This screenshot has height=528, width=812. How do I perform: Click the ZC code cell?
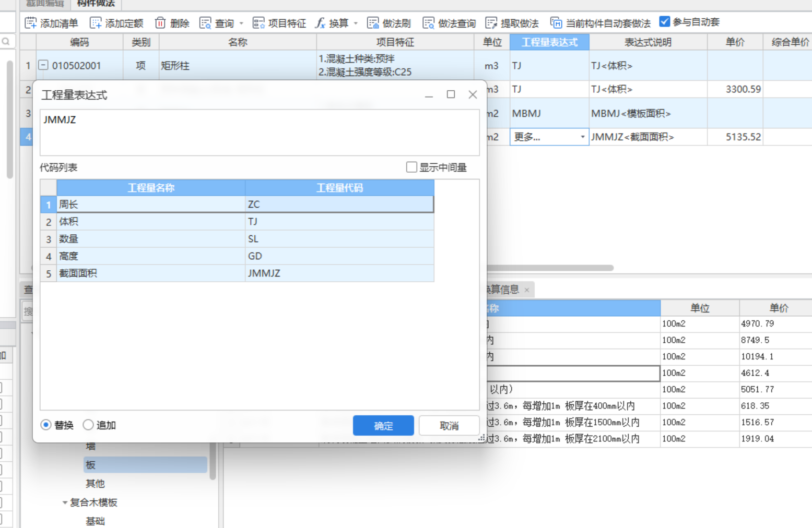(339, 205)
